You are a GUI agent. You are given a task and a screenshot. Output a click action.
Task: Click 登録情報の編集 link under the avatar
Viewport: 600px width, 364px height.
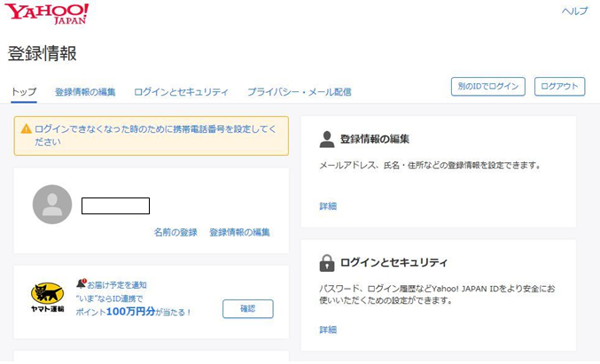click(239, 232)
